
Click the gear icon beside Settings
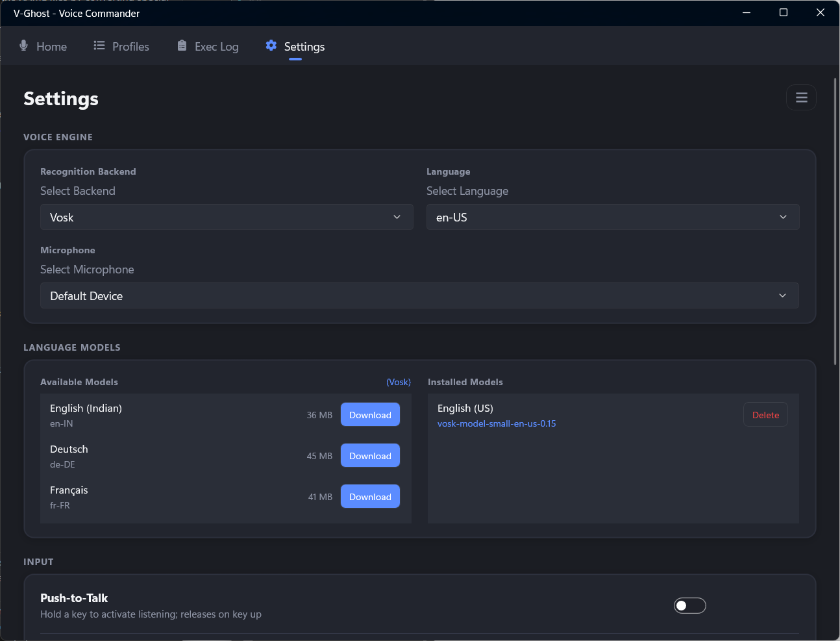coord(271,45)
